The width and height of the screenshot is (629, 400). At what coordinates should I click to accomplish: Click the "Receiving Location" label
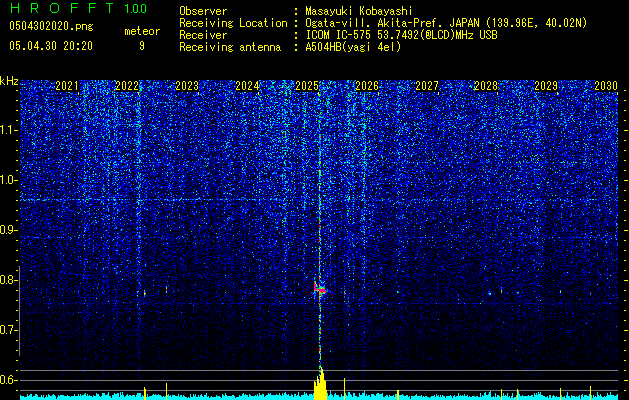click(233, 23)
